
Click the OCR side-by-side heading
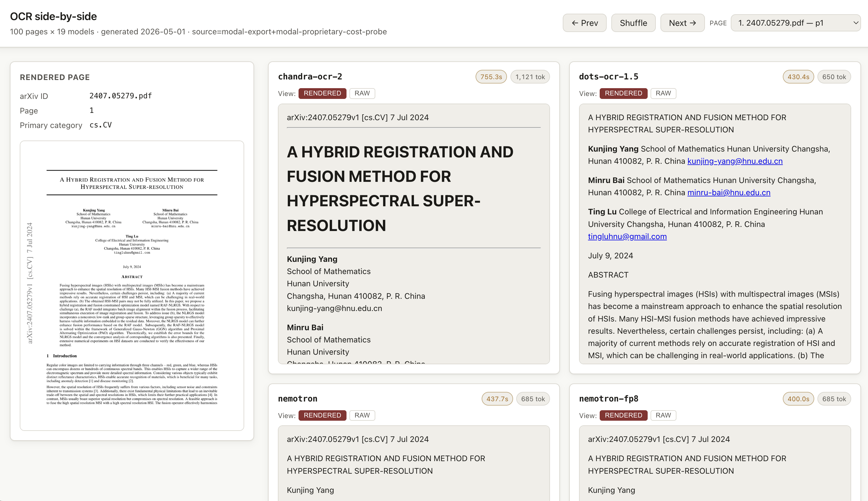click(x=53, y=16)
